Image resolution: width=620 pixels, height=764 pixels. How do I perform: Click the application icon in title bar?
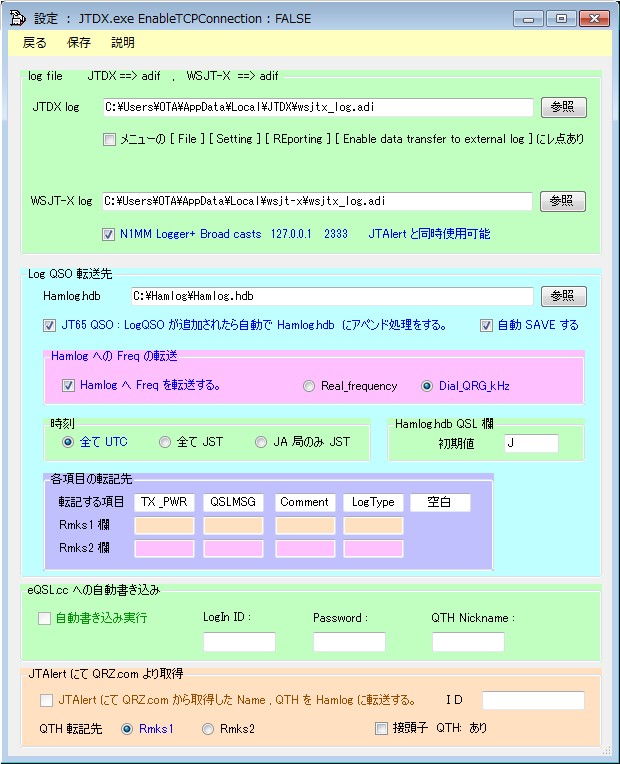[x=18, y=18]
